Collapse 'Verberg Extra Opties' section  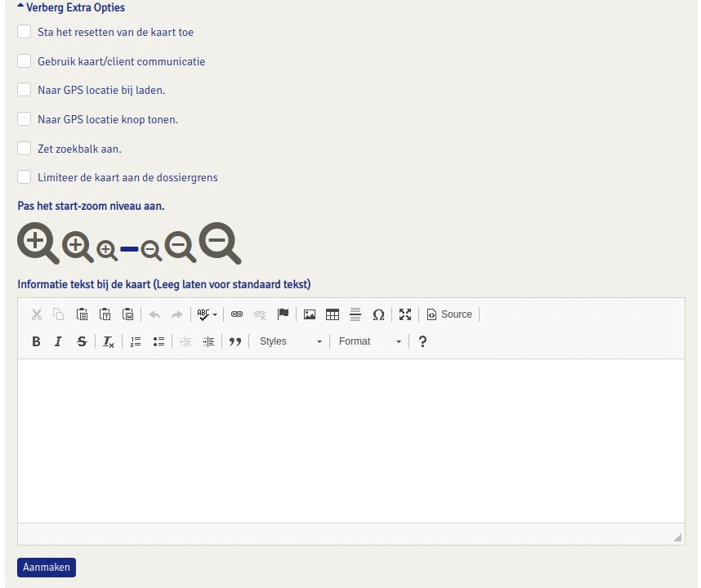[70, 7]
